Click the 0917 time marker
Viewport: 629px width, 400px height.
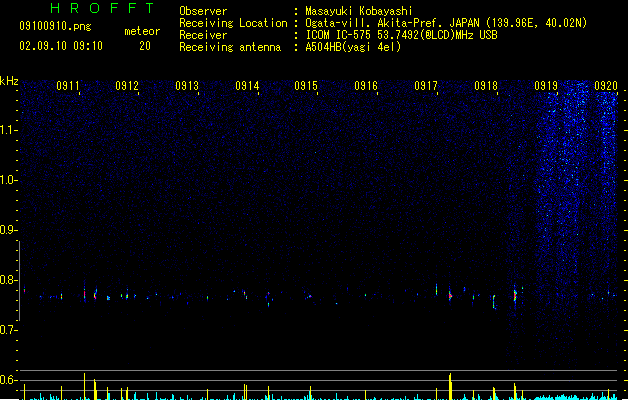click(x=426, y=86)
